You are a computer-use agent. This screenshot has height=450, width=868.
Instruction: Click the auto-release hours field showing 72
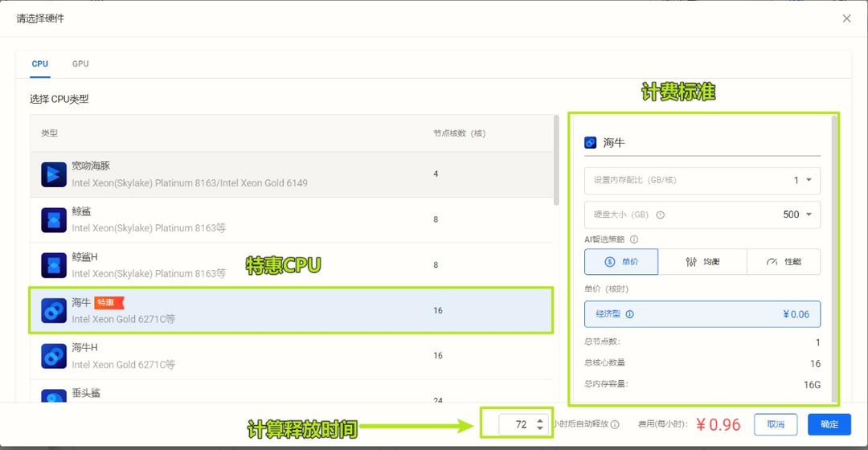tap(524, 424)
